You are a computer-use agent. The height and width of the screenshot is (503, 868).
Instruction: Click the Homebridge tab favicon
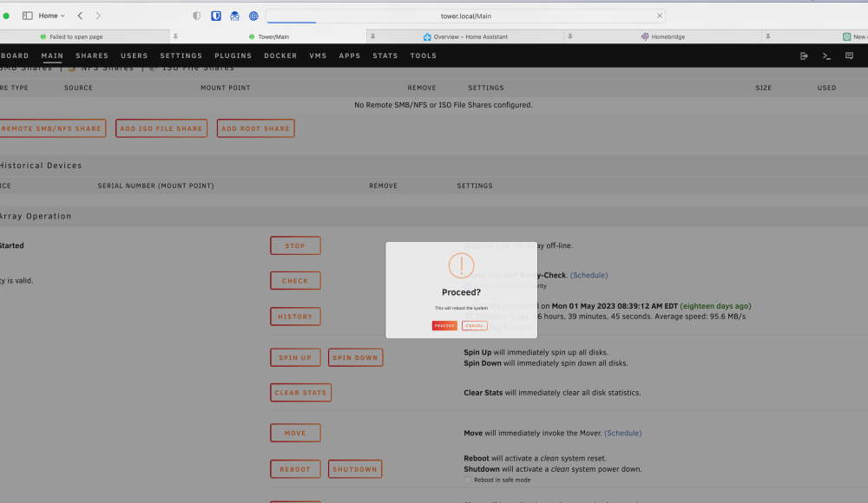[x=645, y=36]
